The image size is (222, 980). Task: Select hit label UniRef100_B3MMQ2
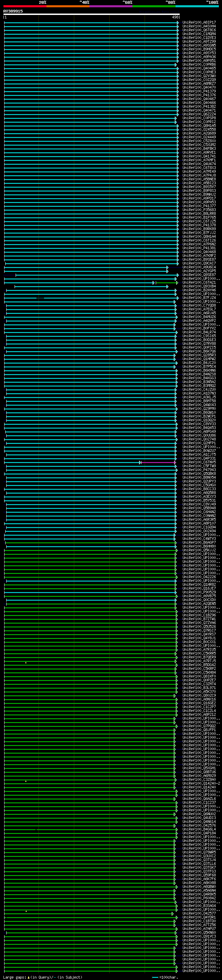[x=199, y=386]
